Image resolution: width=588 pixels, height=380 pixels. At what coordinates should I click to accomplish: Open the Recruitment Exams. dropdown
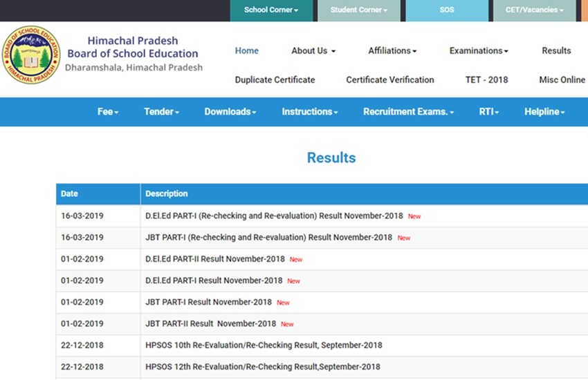(408, 112)
